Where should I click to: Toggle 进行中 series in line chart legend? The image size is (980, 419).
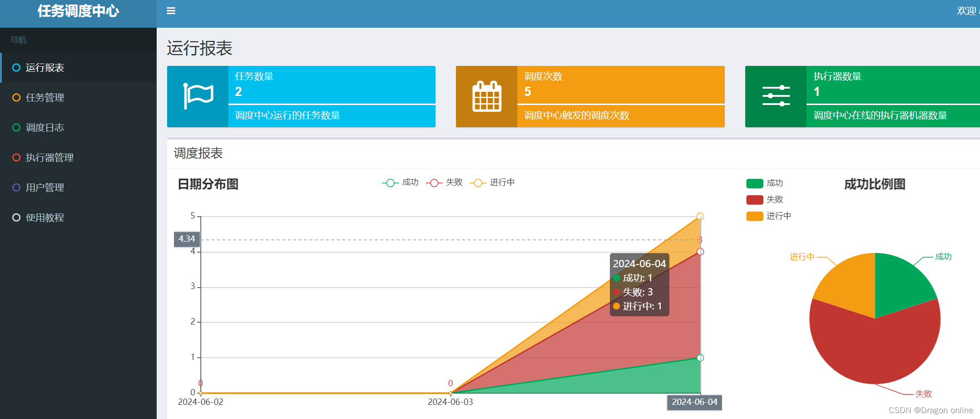point(492,183)
